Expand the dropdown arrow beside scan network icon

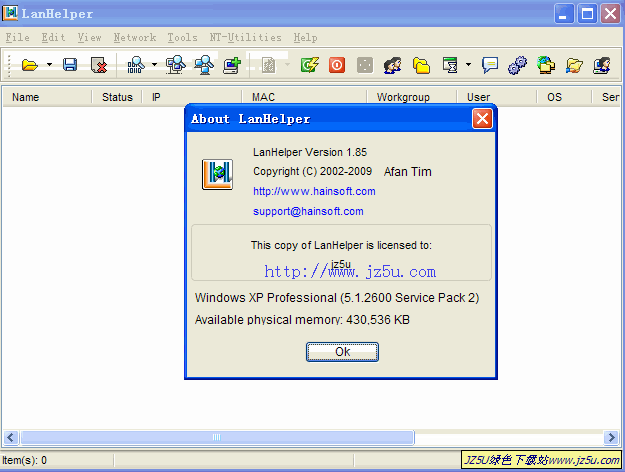pyautogui.click(x=154, y=65)
